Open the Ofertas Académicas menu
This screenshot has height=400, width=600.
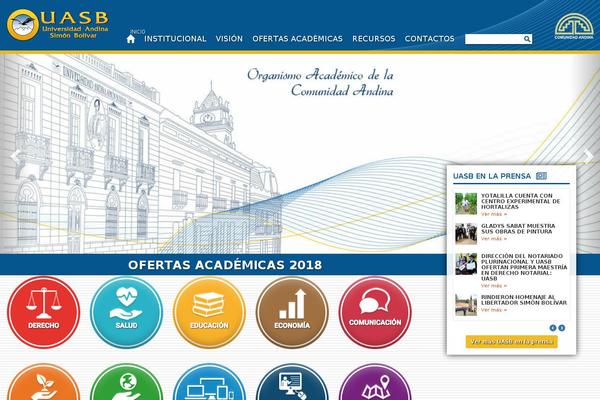pos(297,39)
